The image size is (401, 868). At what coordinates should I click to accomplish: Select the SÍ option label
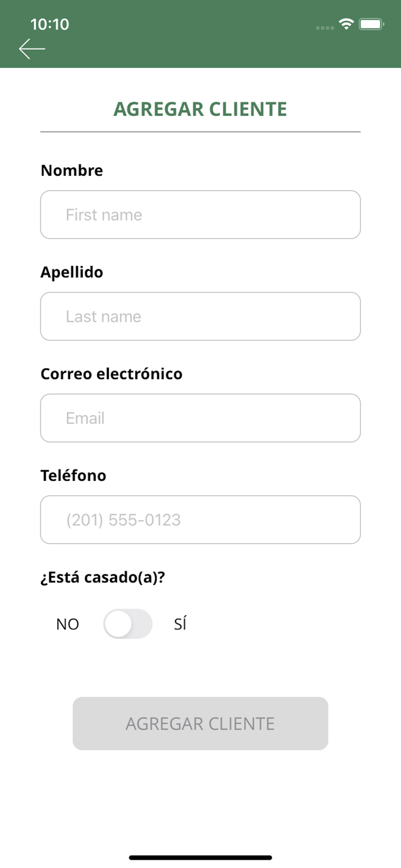(180, 624)
